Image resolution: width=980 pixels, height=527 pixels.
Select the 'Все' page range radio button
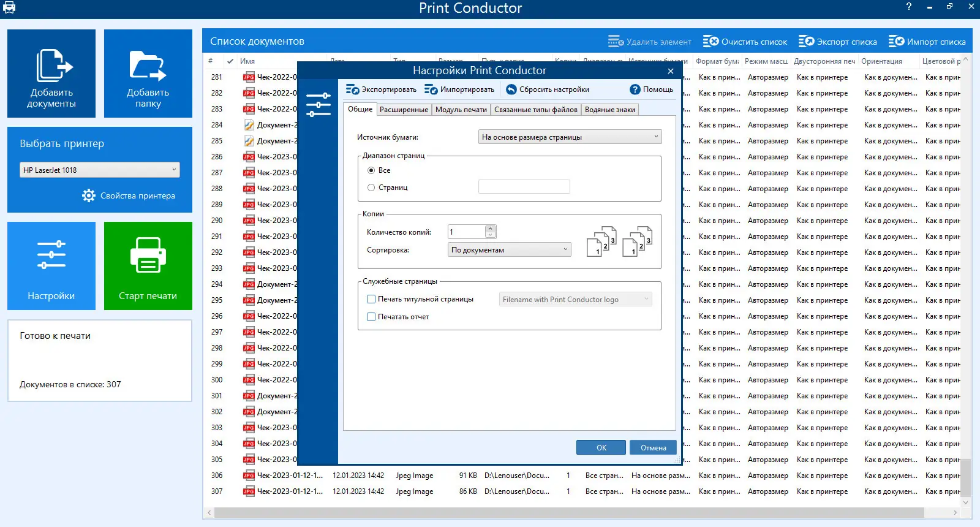coord(371,170)
